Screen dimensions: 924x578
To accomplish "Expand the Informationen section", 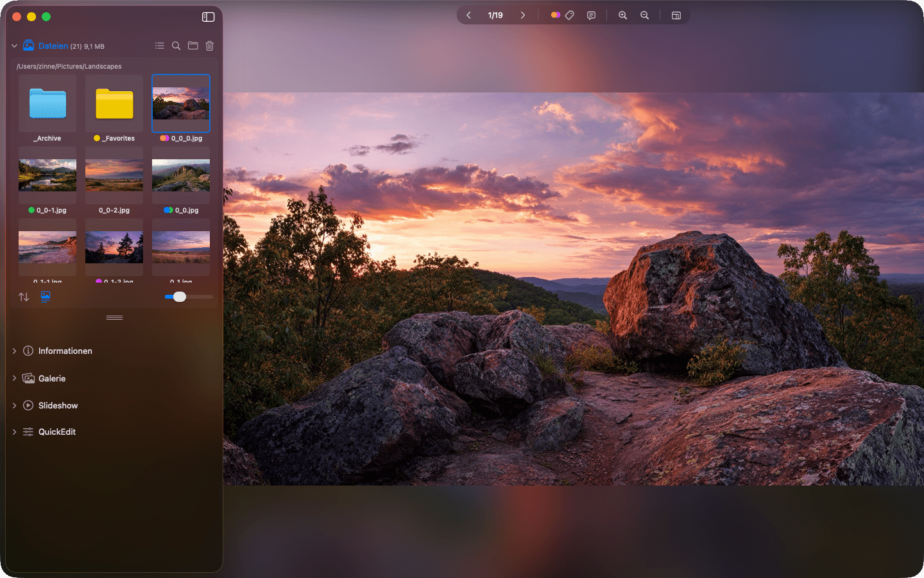I will (x=13, y=351).
